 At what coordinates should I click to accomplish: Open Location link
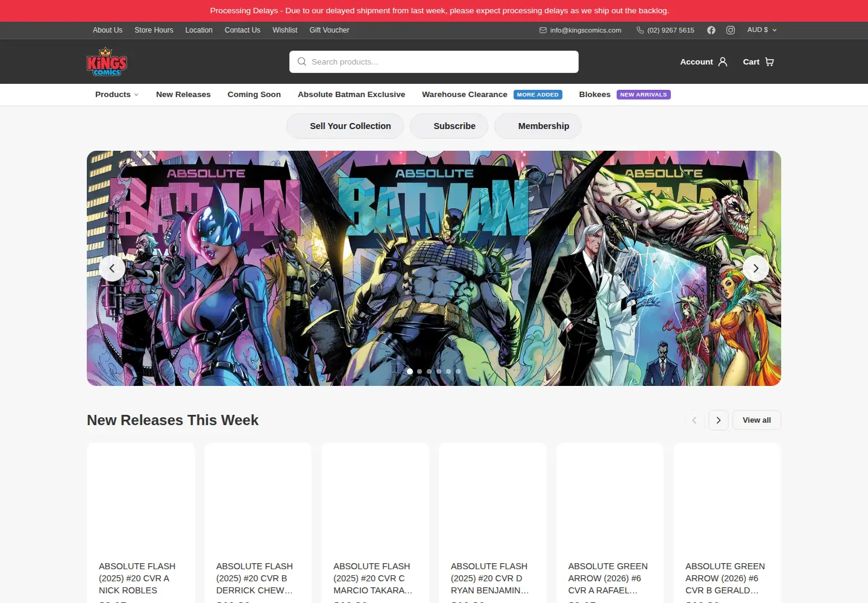coord(199,30)
